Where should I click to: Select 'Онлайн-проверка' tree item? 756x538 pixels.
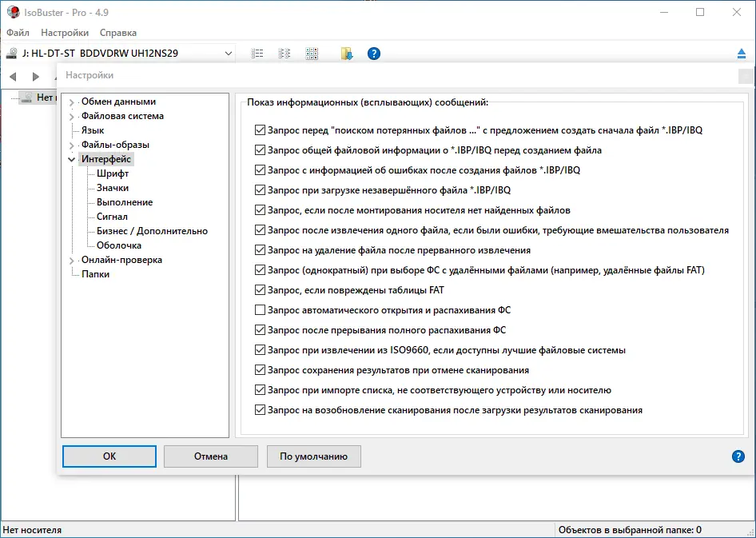(x=121, y=260)
